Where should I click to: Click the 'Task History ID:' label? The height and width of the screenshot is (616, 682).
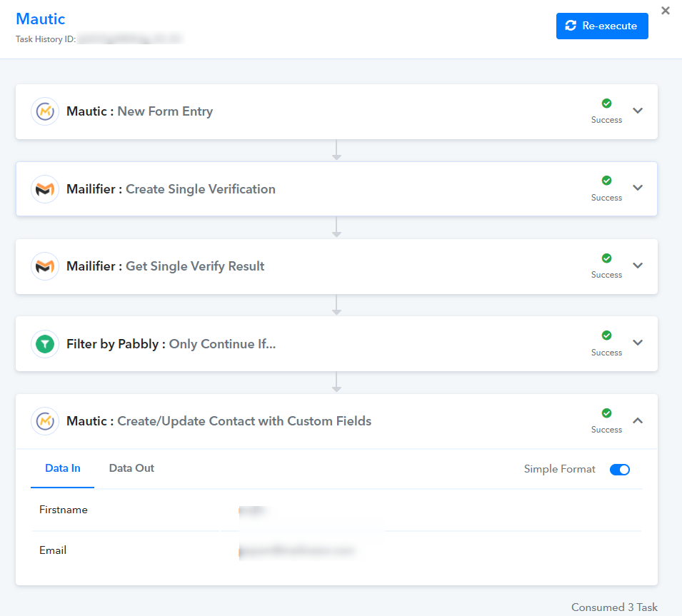pos(46,39)
